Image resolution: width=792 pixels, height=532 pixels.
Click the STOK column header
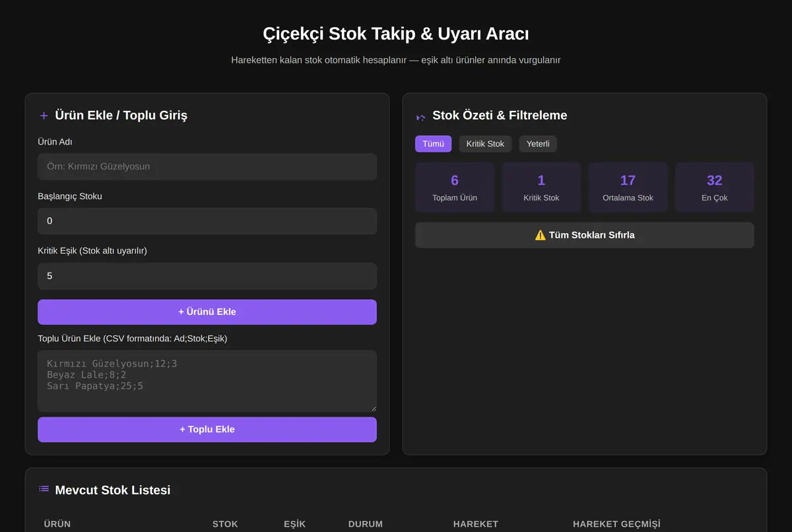pos(225,524)
